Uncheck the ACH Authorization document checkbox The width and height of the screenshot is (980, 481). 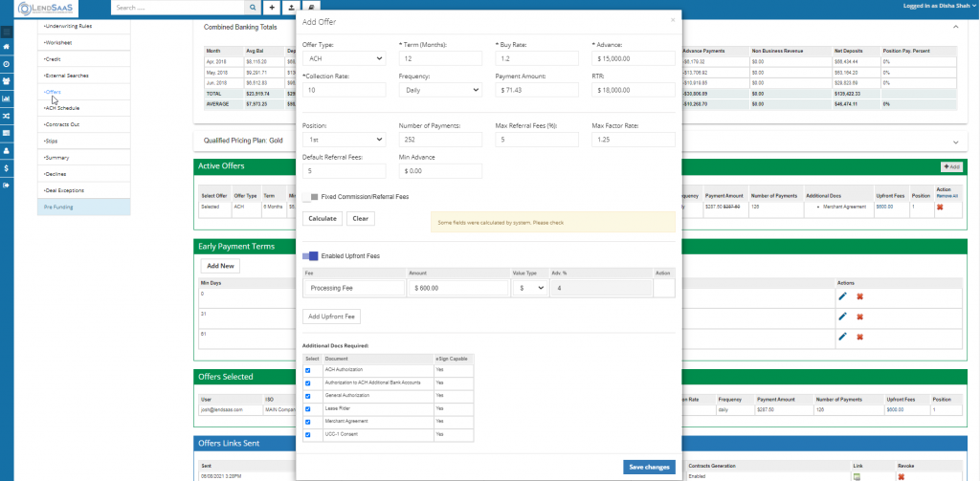click(x=307, y=369)
